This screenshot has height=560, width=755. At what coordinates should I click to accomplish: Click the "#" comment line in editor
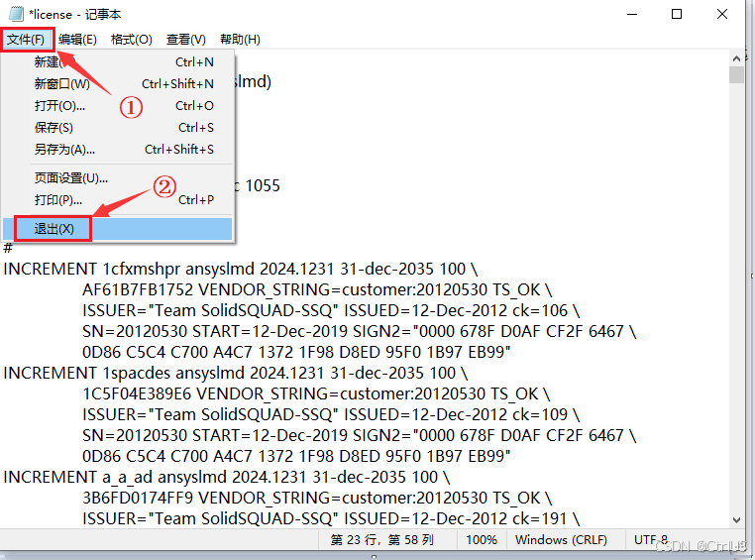8,249
